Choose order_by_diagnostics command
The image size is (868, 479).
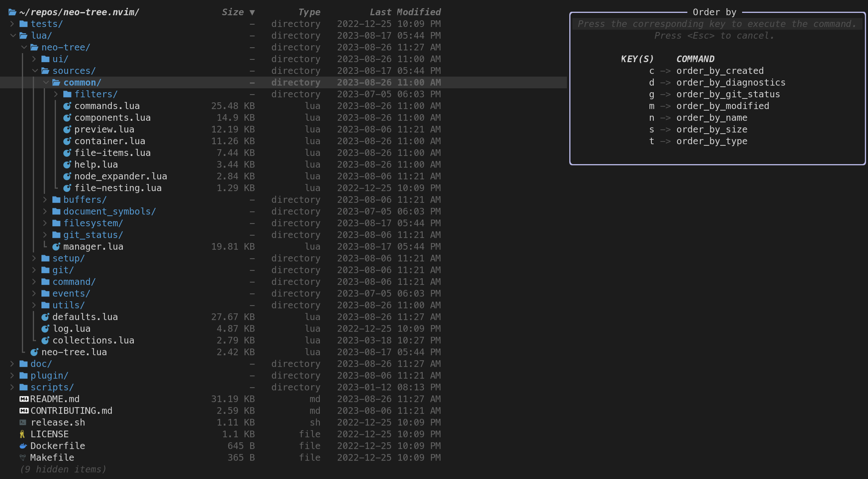pos(731,82)
